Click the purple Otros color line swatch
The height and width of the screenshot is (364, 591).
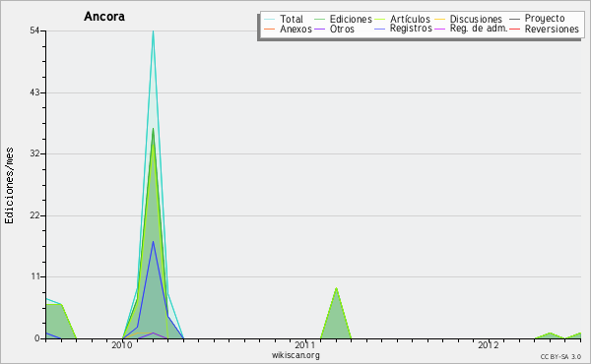tap(319, 29)
